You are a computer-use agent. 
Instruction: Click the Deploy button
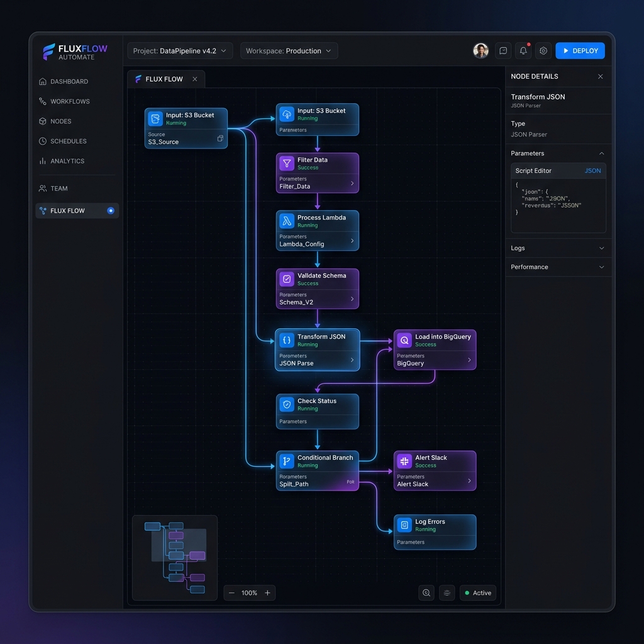[x=580, y=51]
